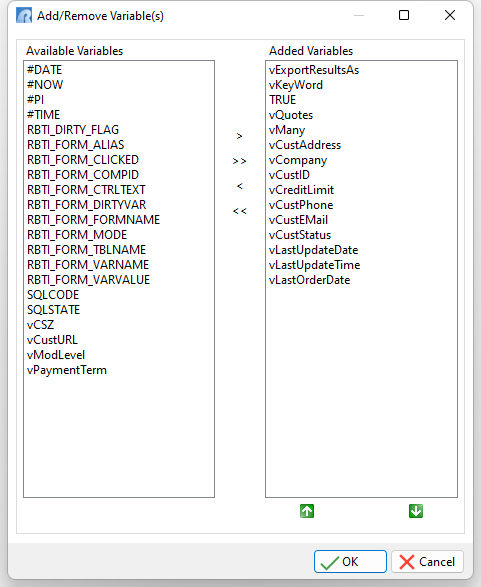Confirm with the OK button

point(350,562)
